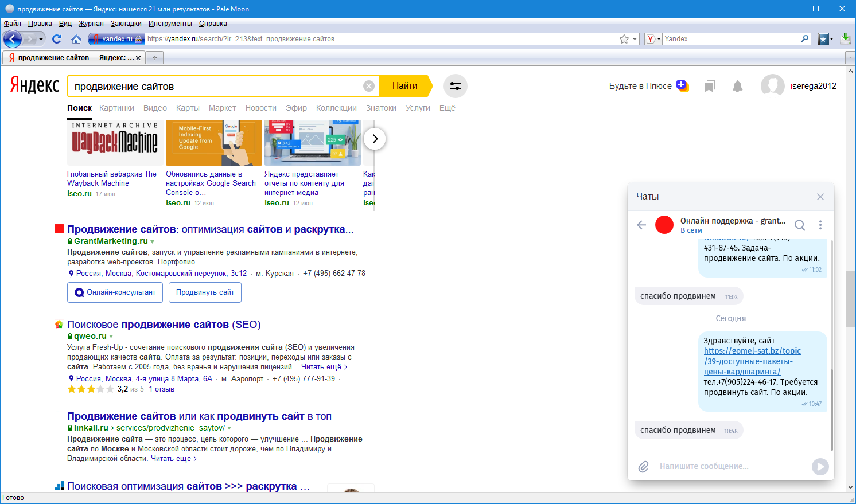Open the iserega2012 profile avatar
Screen dimensions: 856x504
(772, 86)
